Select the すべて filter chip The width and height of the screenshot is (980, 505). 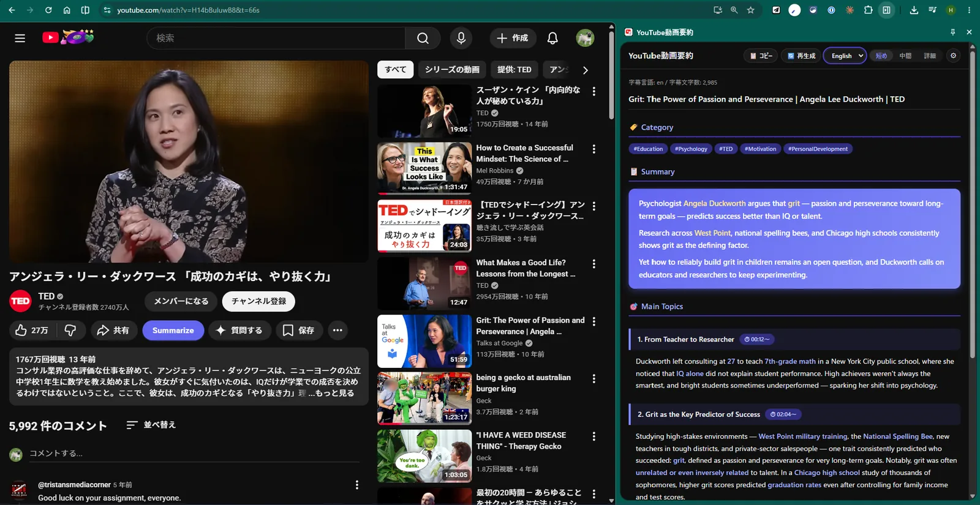tap(396, 70)
